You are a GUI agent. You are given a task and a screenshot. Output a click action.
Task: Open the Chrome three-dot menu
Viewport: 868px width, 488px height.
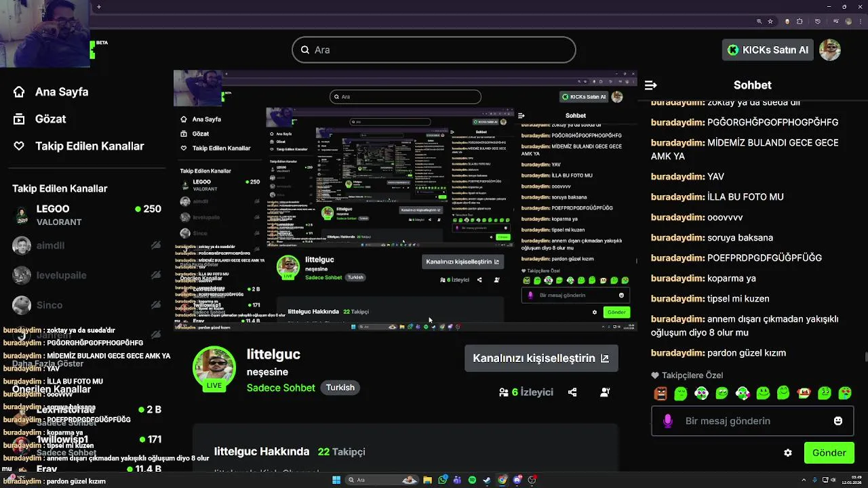point(861,21)
